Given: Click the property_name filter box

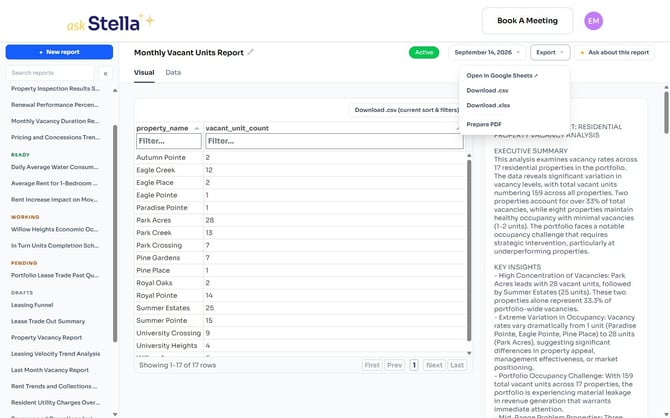Looking at the screenshot, I should [x=169, y=141].
